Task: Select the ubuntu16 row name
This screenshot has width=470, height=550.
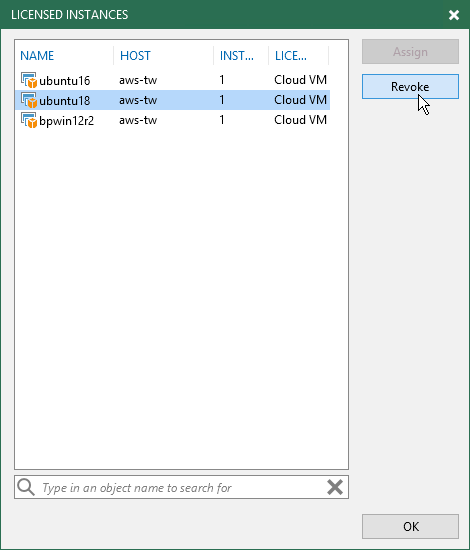Action: click(x=65, y=81)
